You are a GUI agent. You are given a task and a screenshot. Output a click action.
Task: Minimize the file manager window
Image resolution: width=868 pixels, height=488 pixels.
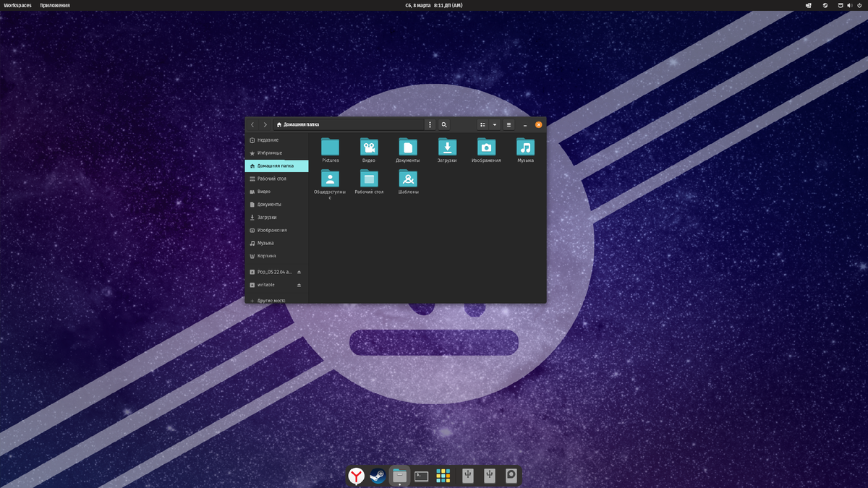(525, 125)
